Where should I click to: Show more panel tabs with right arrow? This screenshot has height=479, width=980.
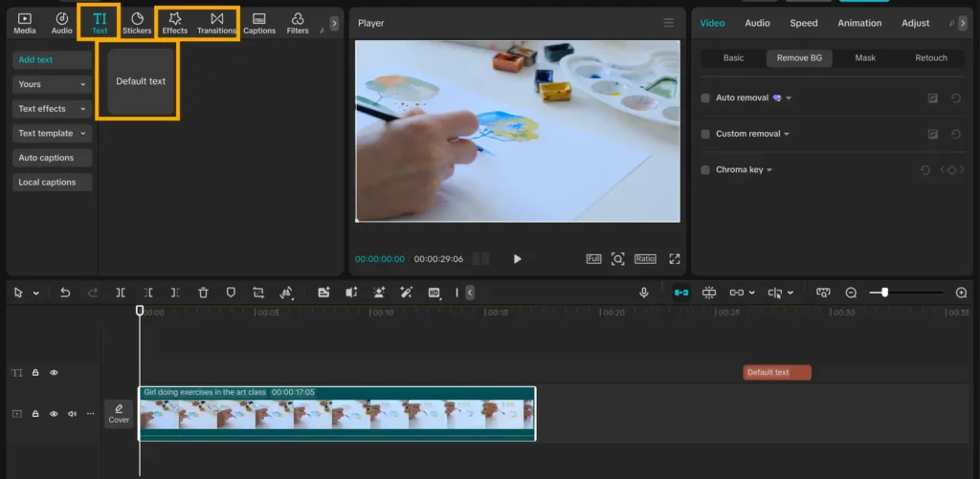tap(334, 23)
